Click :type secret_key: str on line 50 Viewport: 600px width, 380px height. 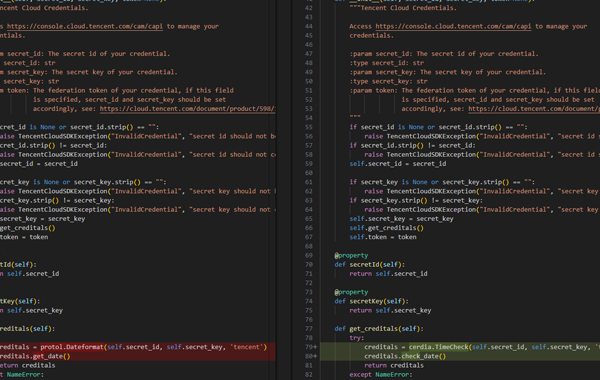point(388,81)
